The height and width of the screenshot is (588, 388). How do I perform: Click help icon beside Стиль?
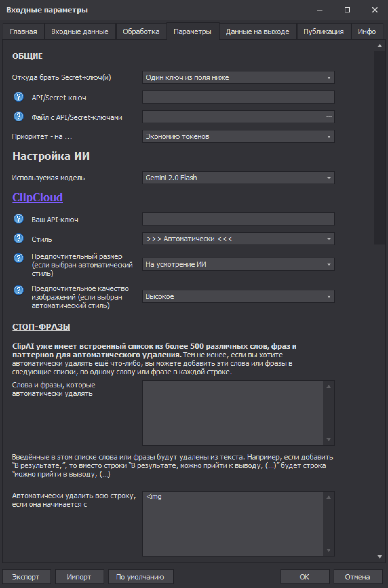[x=19, y=239]
